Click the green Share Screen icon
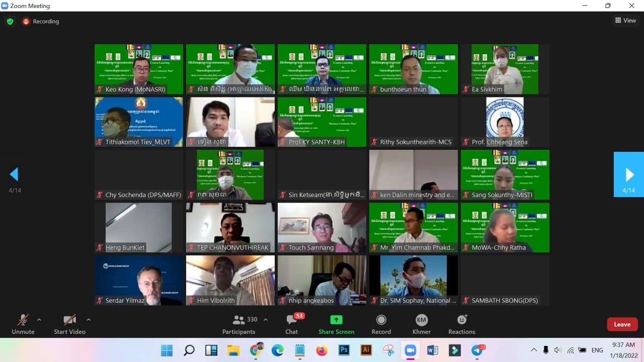The width and height of the screenshot is (644, 362). (336, 320)
